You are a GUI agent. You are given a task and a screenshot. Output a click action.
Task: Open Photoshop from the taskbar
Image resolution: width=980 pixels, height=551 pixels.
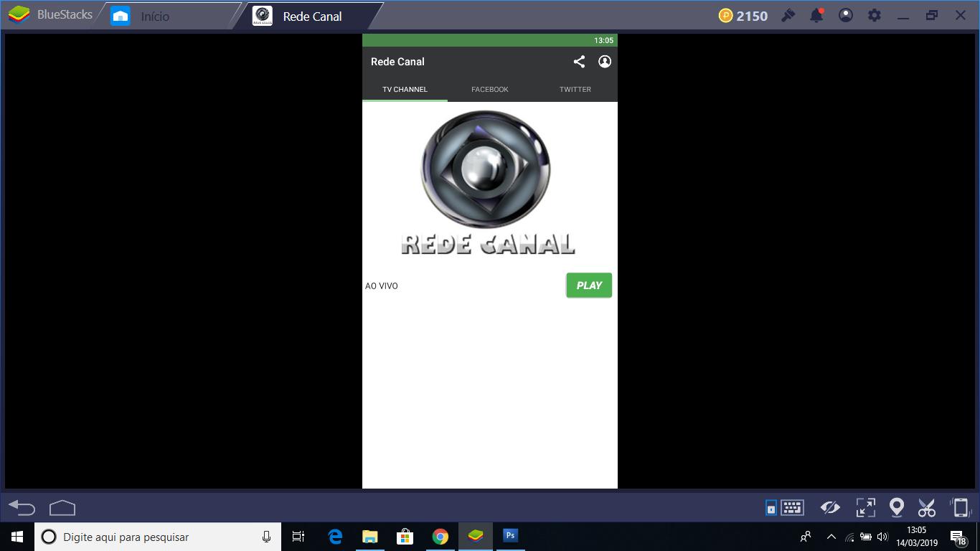510,535
